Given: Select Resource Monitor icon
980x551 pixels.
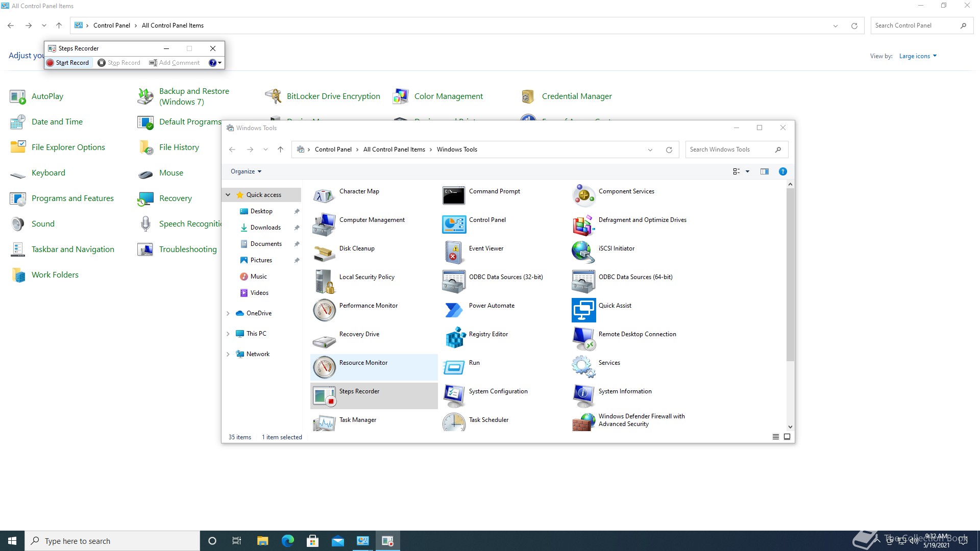Looking at the screenshot, I should point(324,367).
